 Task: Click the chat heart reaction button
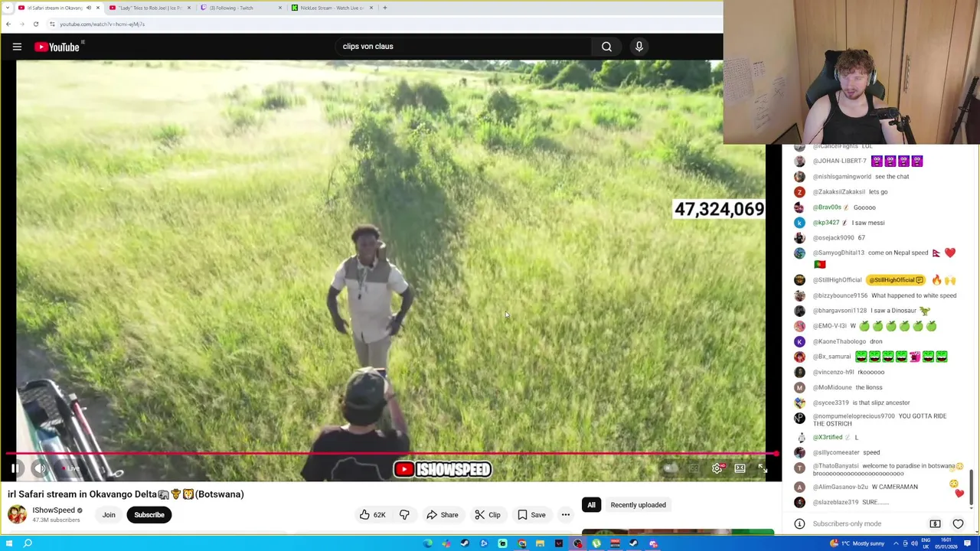pyautogui.click(x=958, y=524)
